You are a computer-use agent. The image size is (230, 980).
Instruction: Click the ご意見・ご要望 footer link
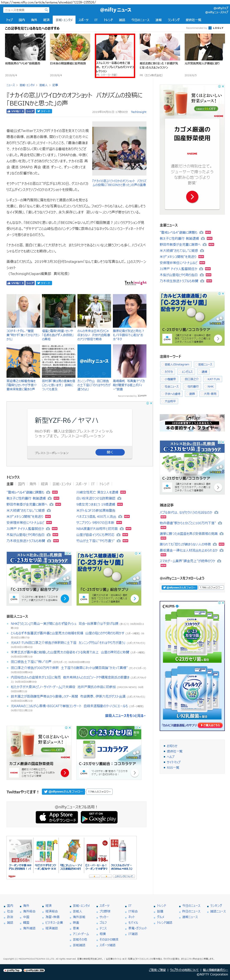[157, 970]
